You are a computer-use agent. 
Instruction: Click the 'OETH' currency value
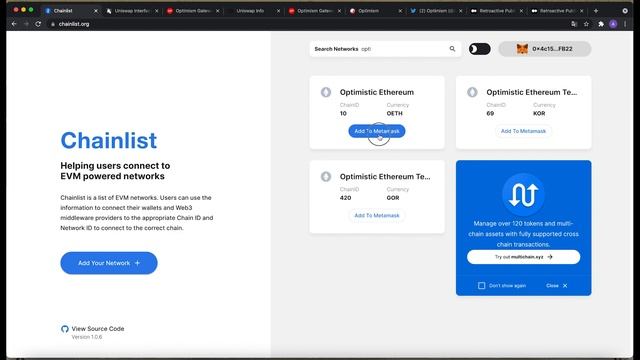click(394, 113)
